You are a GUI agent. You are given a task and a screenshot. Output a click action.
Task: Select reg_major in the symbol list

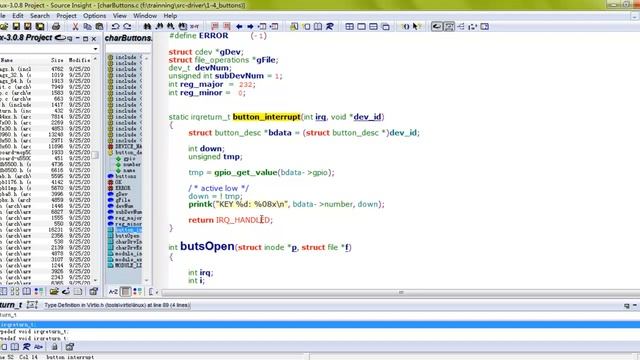tap(128, 218)
